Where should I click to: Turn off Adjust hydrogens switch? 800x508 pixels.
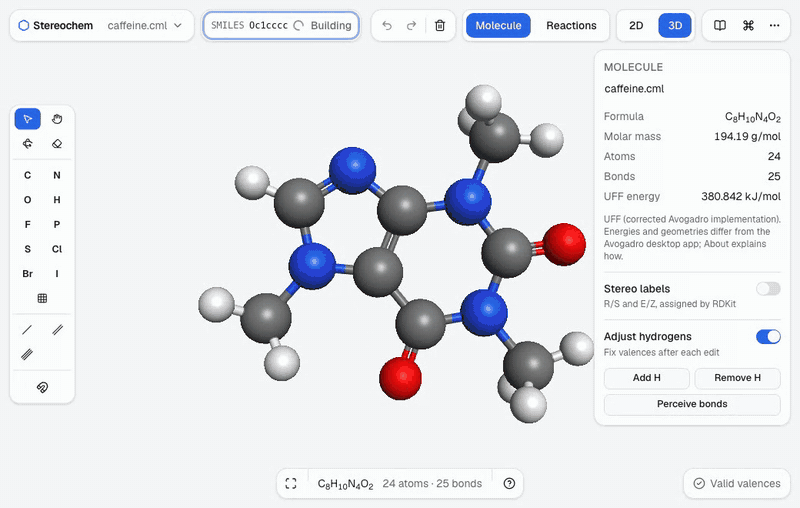(768, 337)
